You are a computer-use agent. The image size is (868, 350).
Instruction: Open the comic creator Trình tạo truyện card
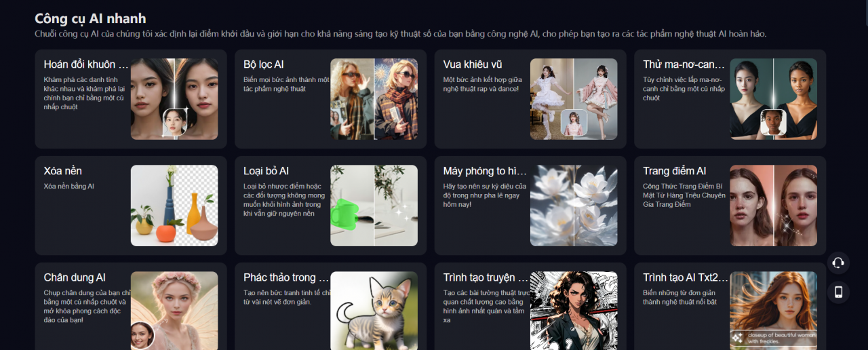(x=530, y=307)
